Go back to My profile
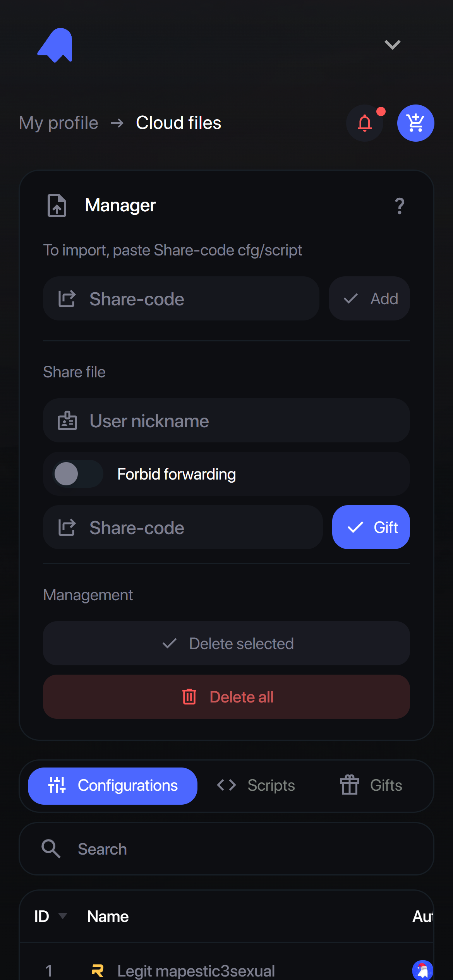Viewport: 453px width, 980px height. tap(58, 123)
